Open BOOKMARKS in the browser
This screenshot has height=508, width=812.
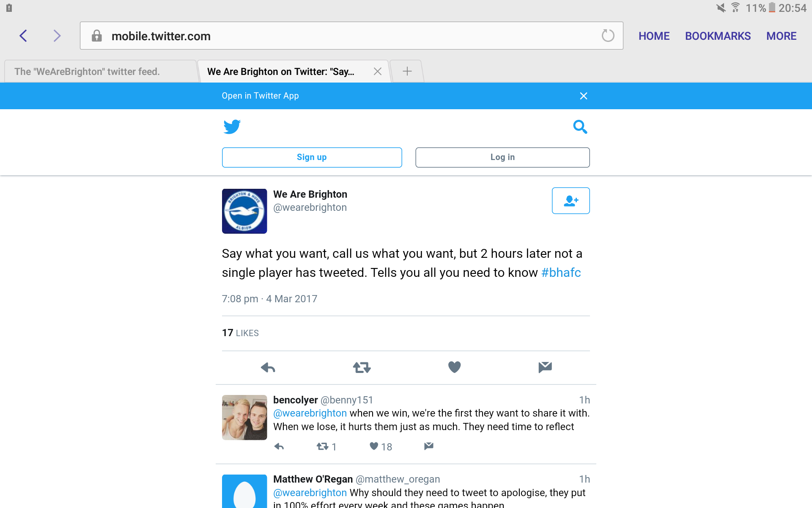[718, 36]
